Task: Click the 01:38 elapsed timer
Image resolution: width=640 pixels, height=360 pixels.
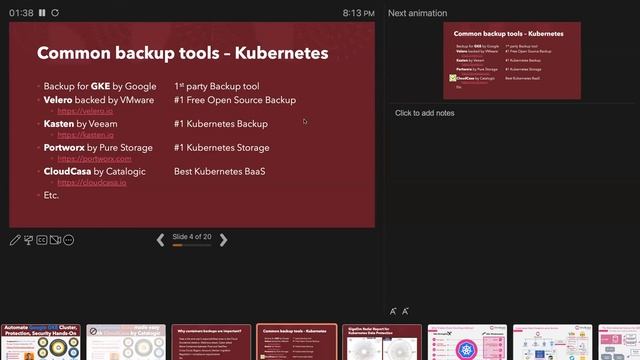Action: pyautogui.click(x=21, y=13)
